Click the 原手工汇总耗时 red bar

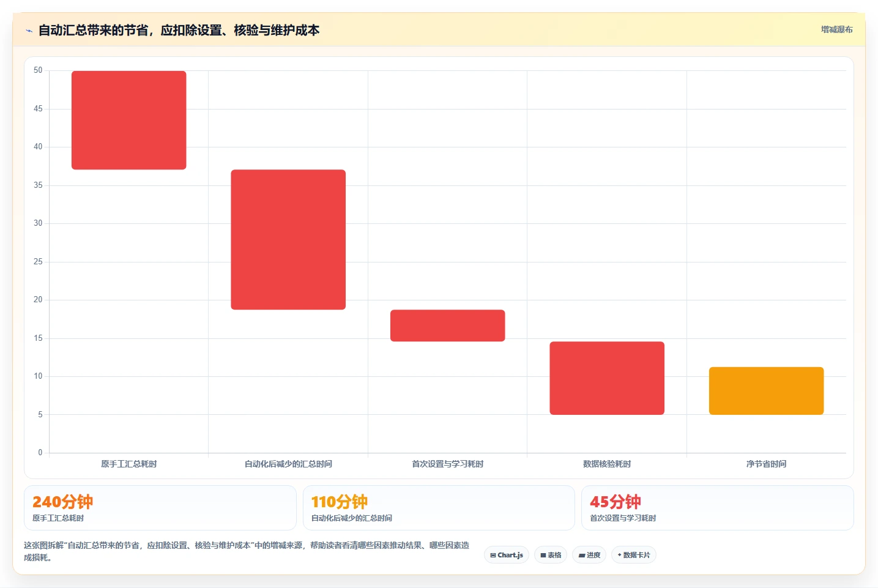pyautogui.click(x=129, y=120)
